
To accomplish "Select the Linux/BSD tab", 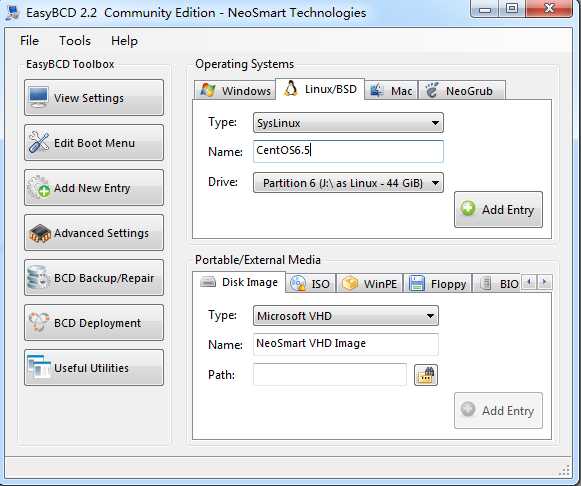I will point(320,89).
